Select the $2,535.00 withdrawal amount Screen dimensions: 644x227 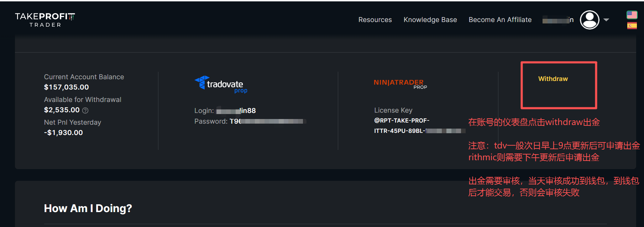(x=62, y=110)
